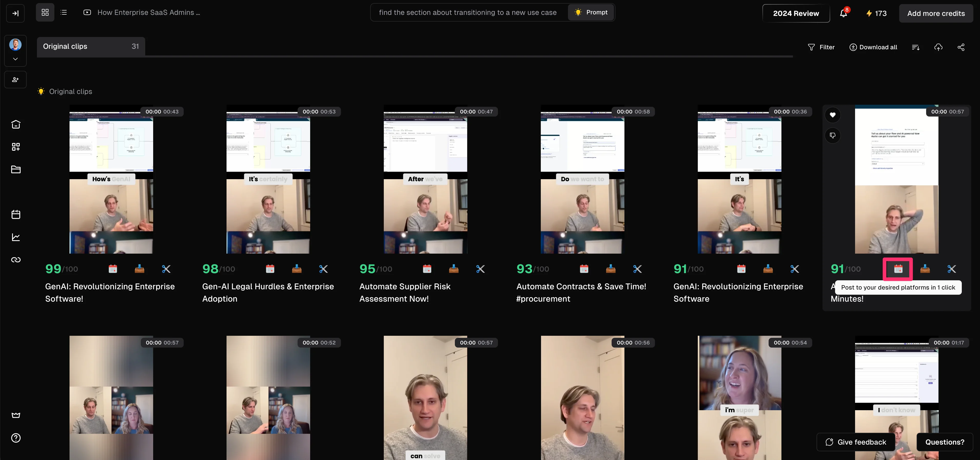Click the notification bell icon

(843, 13)
